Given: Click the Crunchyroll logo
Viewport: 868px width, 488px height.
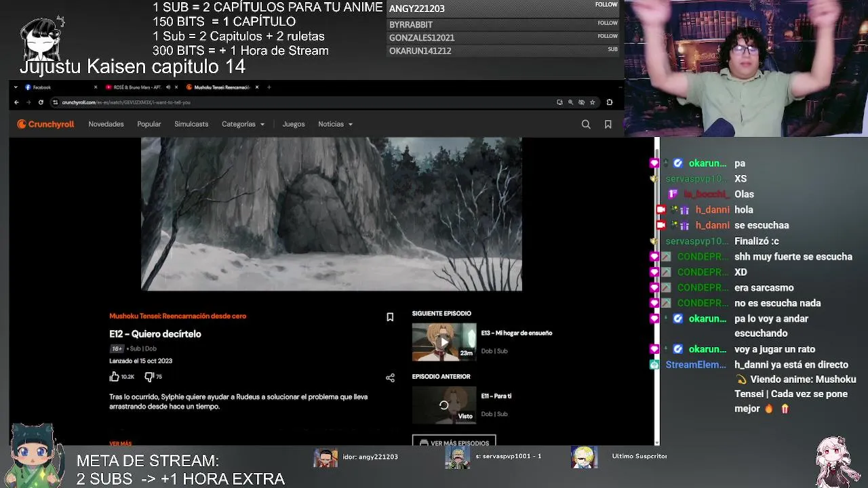Looking at the screenshot, I should [45, 124].
